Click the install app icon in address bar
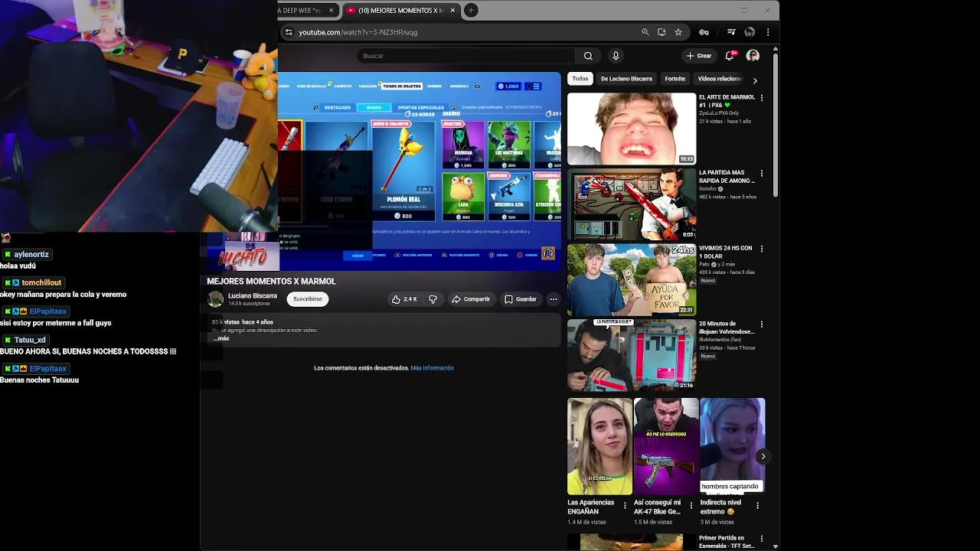 (661, 32)
